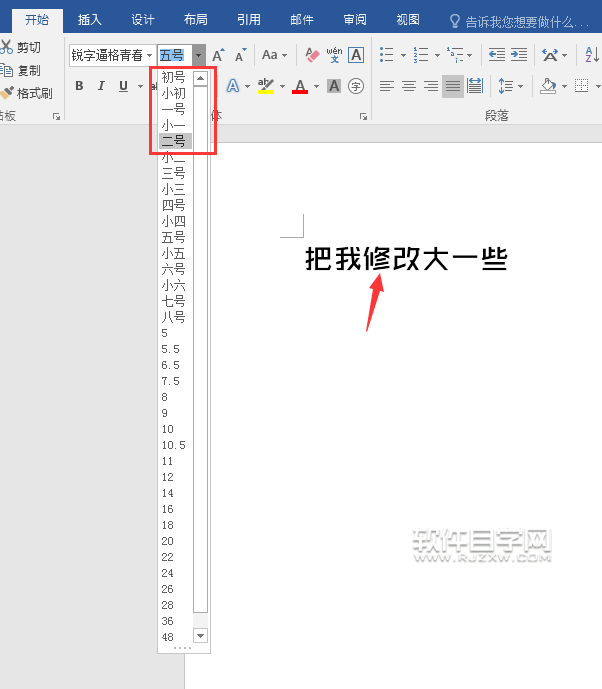
Task: Increase font size with the grow A icon
Action: (218, 55)
